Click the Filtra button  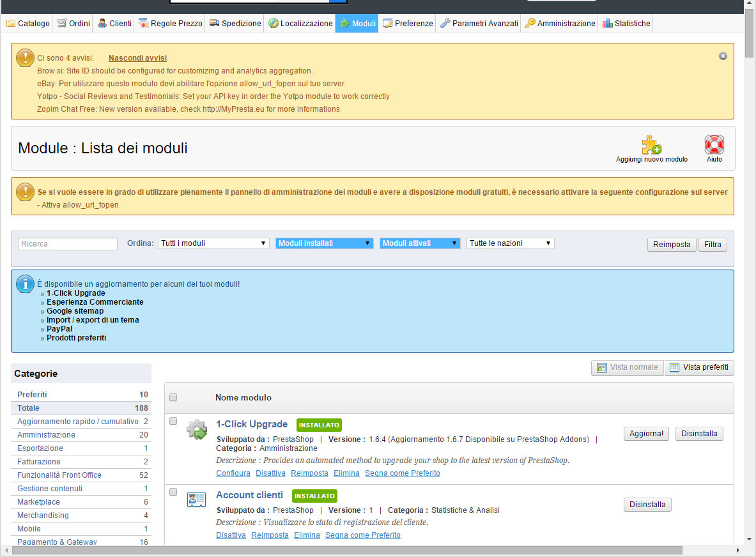[713, 244]
